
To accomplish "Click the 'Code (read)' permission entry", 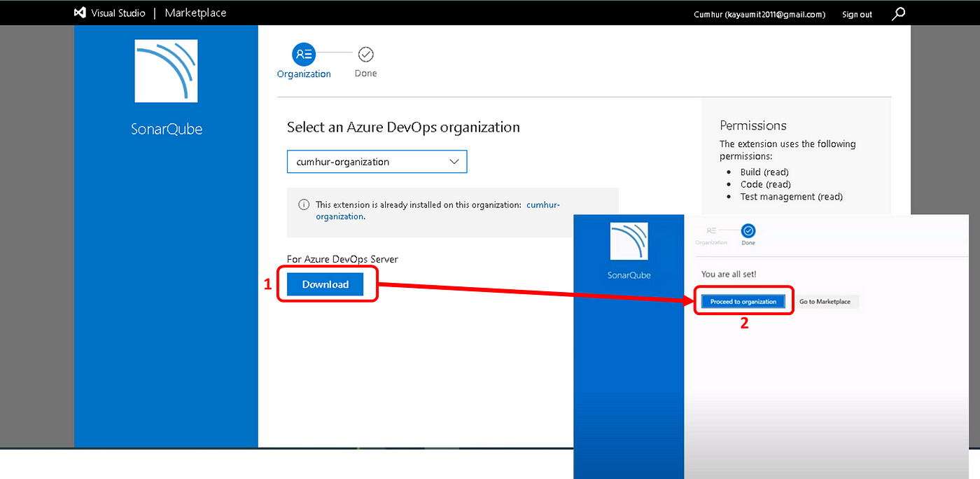I will coord(766,184).
